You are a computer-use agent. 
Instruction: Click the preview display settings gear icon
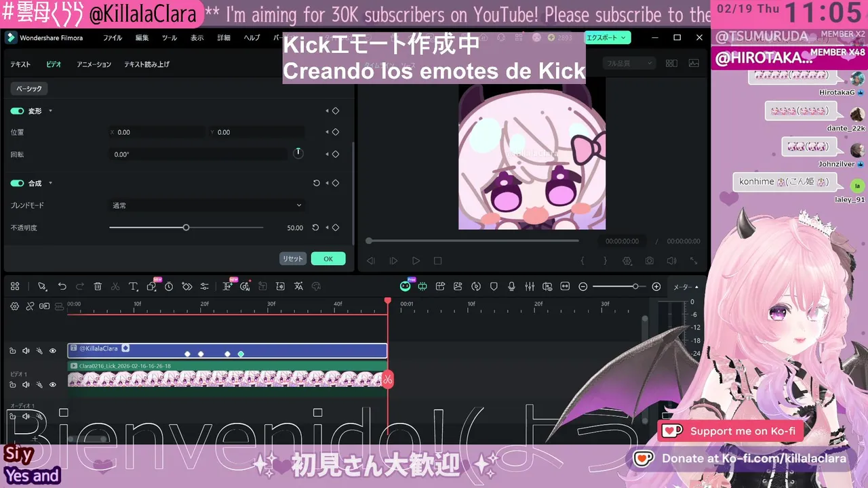pyautogui.click(x=627, y=261)
